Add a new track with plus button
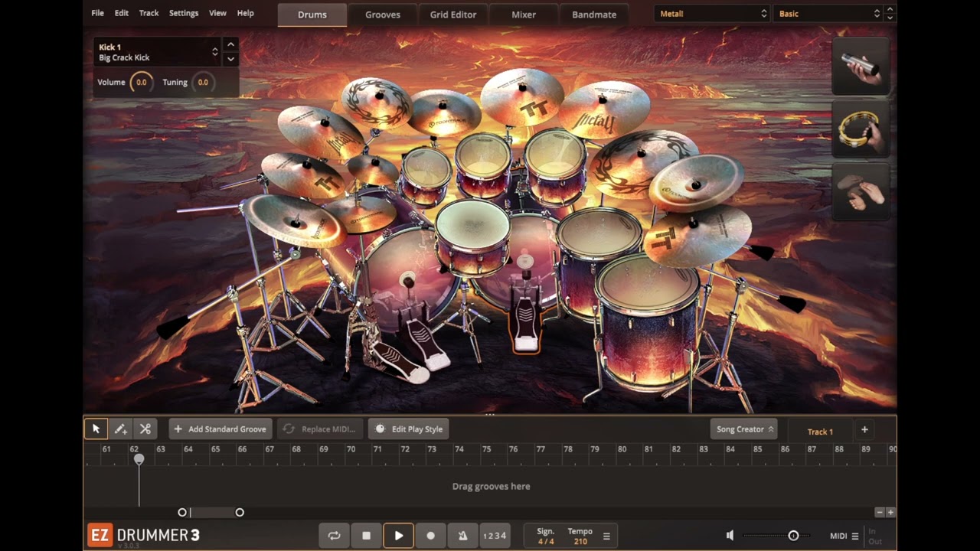Screen dimensions: 980x551 (864, 430)
